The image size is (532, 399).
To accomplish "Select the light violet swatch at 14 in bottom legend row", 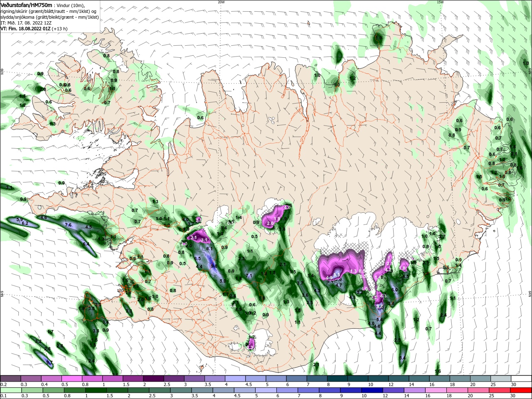I will [415, 390].
